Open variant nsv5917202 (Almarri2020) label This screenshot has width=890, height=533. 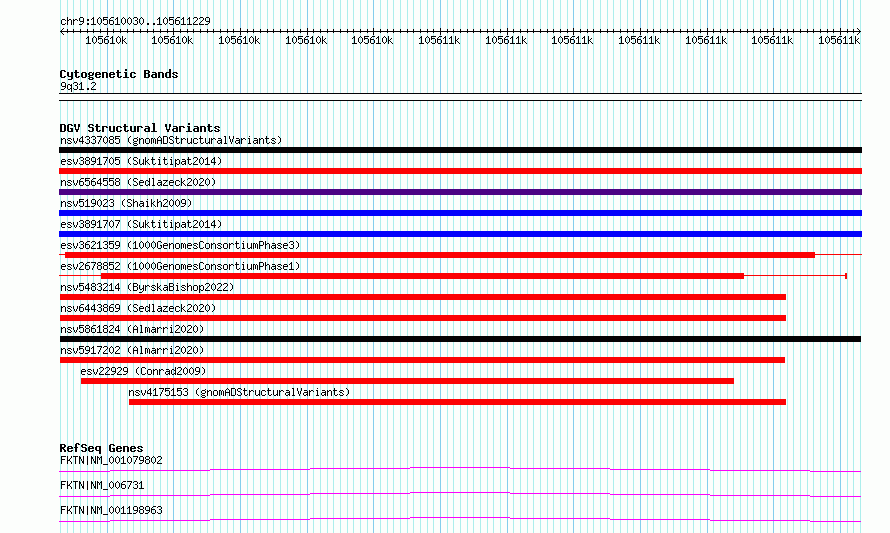(x=132, y=350)
